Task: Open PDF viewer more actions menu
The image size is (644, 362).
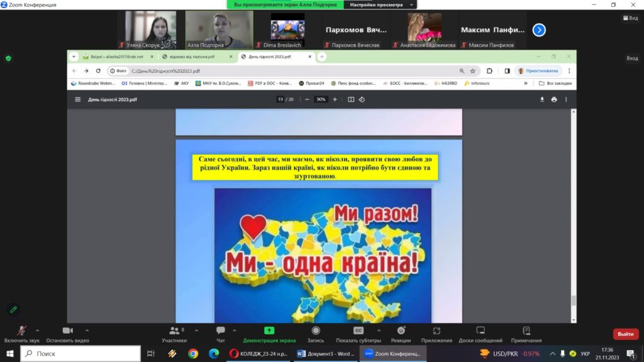Action: click(566, 99)
